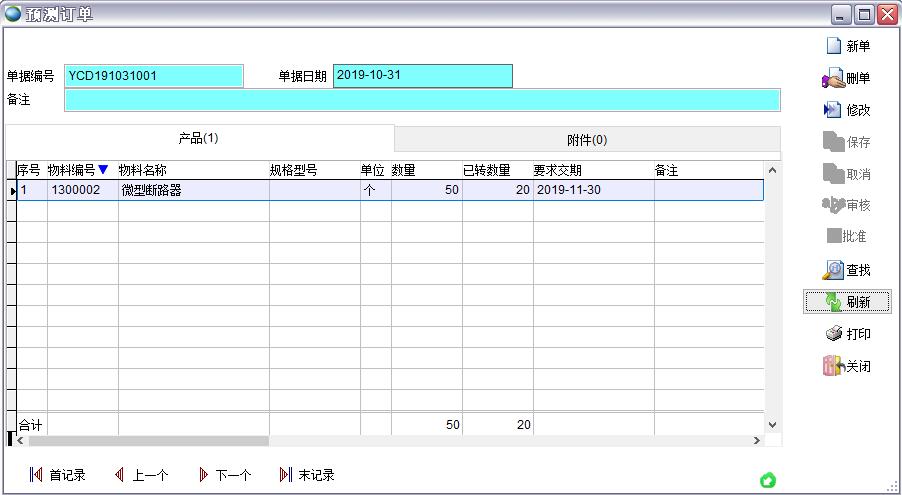Select the 产品(1) tab
902x495 pixels.
198,138
